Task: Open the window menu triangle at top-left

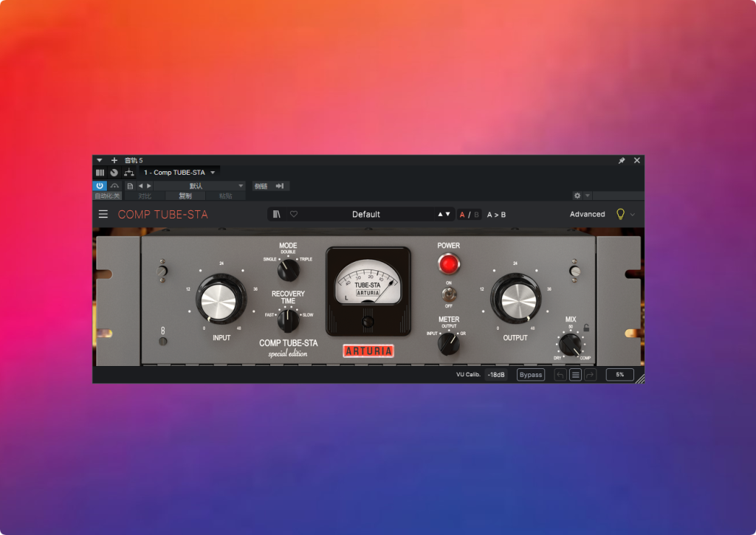Action: [100, 160]
